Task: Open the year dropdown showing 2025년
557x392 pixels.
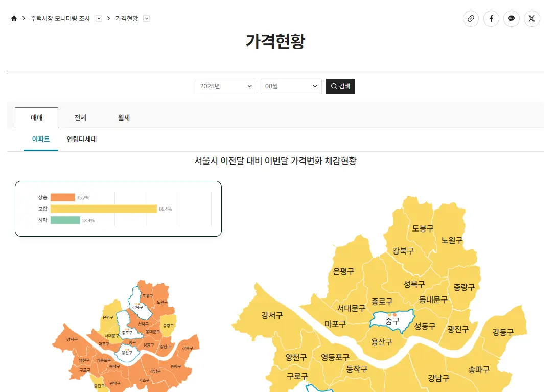Action: coord(226,86)
